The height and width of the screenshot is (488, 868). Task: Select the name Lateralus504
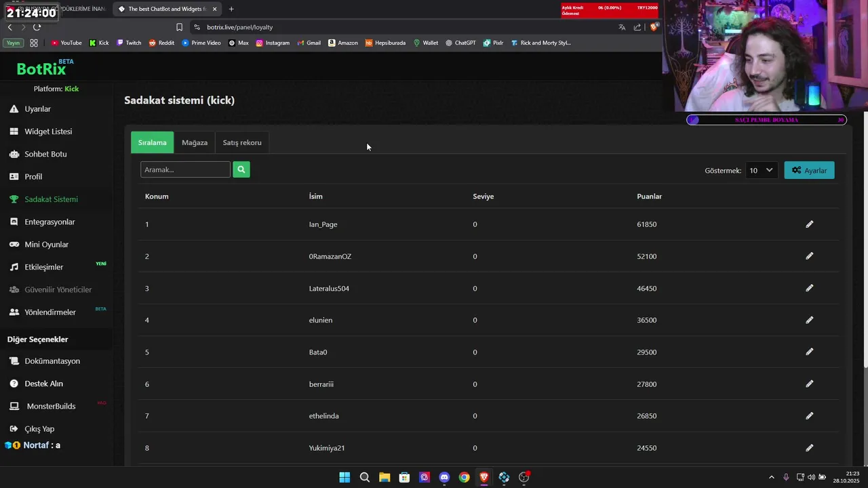coord(329,288)
